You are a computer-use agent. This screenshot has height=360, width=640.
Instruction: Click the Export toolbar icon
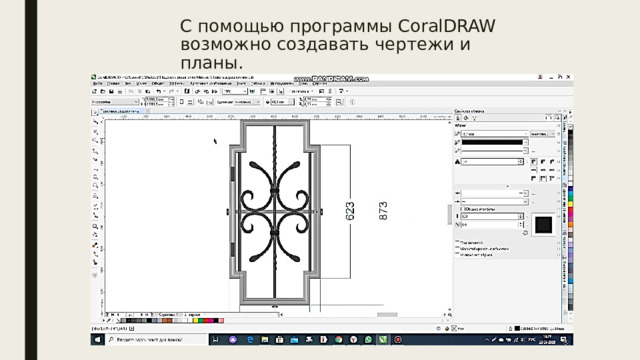206,91
